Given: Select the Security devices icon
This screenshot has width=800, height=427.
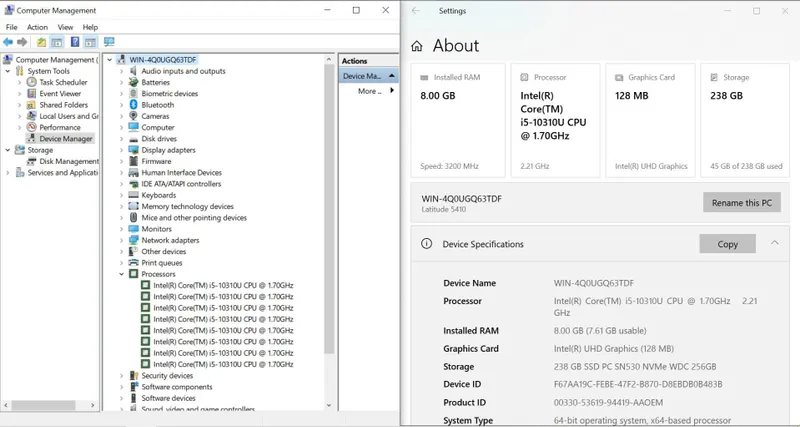Looking at the screenshot, I should [x=133, y=375].
